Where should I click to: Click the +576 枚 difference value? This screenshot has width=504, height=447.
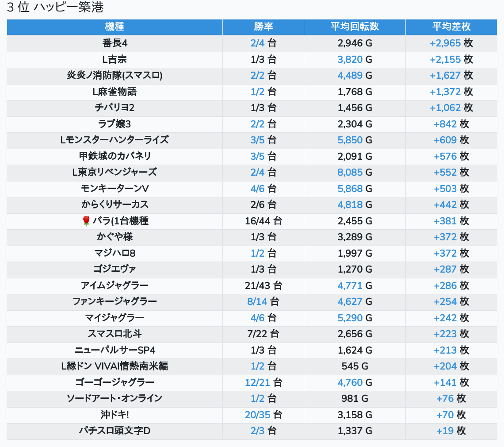click(x=451, y=156)
